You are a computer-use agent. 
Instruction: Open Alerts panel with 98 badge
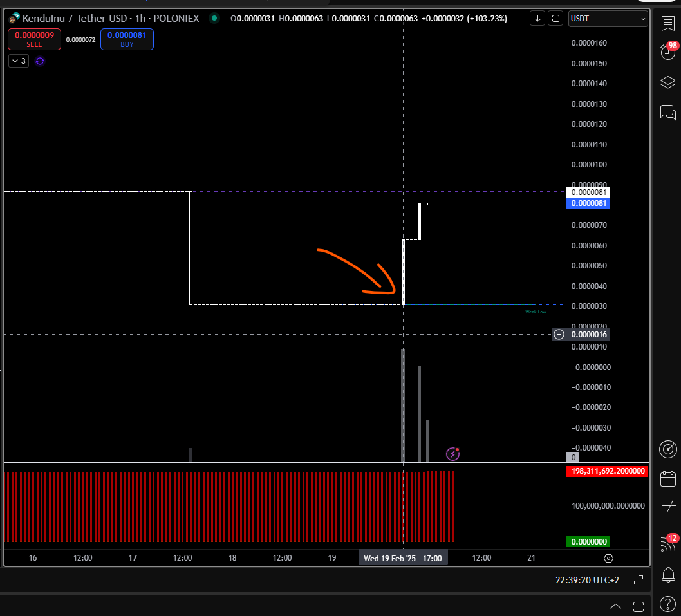pyautogui.click(x=668, y=51)
